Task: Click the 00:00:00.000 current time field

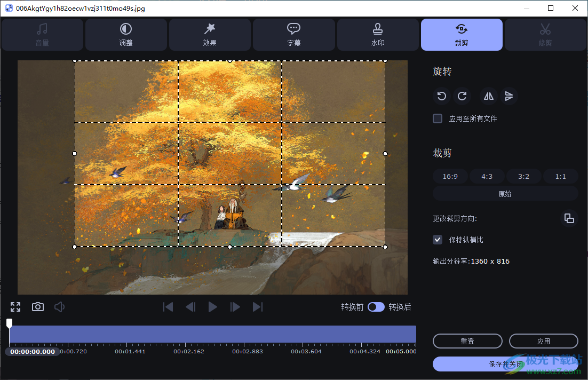Action: [32, 352]
